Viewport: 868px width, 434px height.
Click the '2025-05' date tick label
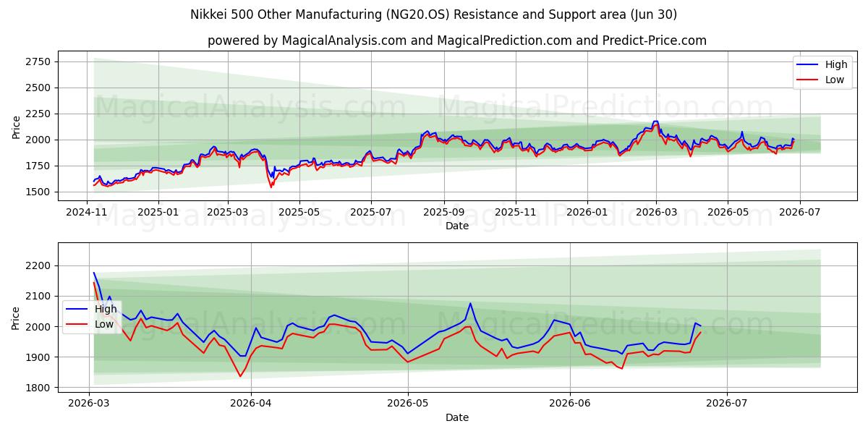pos(299,213)
